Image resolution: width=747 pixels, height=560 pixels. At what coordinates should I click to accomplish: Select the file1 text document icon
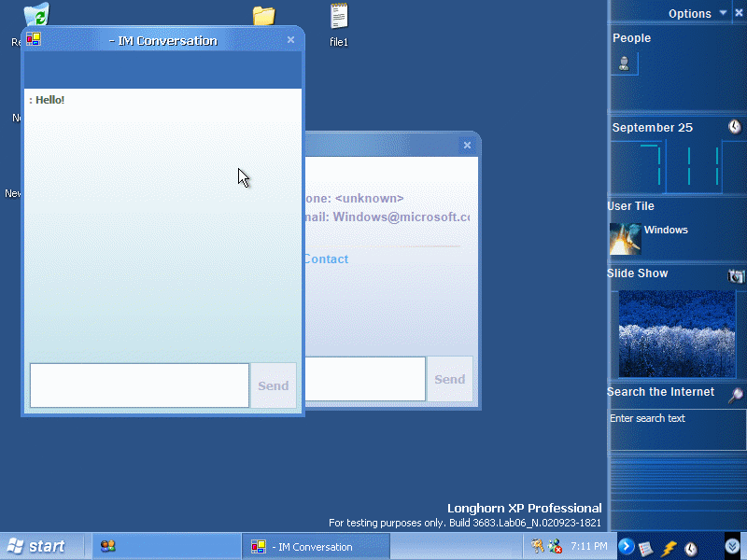[x=339, y=16]
